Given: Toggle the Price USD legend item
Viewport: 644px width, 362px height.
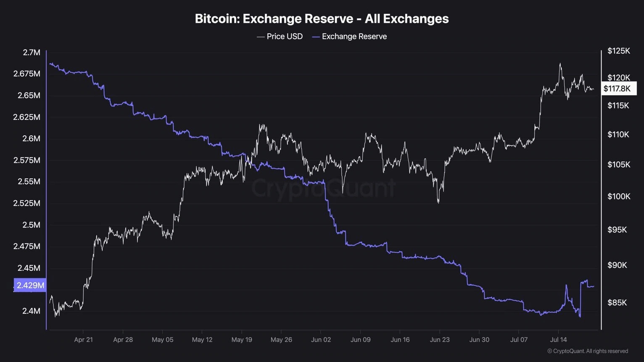Looking at the screenshot, I should tap(280, 37).
